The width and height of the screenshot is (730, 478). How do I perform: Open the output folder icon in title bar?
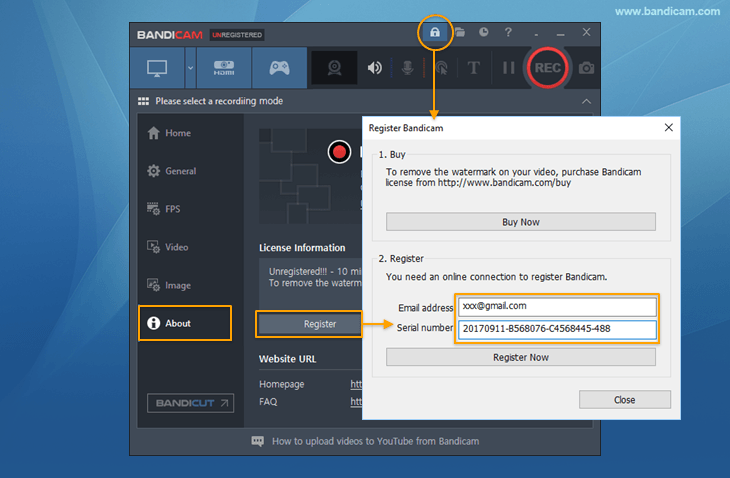460,32
